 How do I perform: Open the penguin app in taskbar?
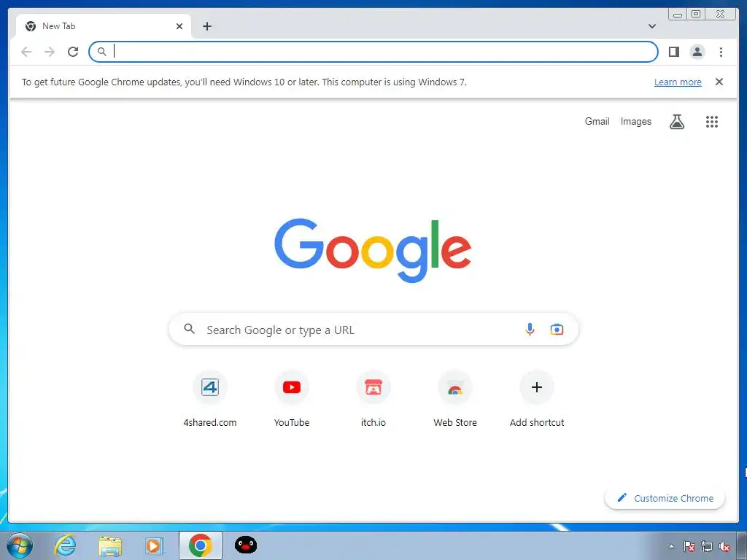246,545
